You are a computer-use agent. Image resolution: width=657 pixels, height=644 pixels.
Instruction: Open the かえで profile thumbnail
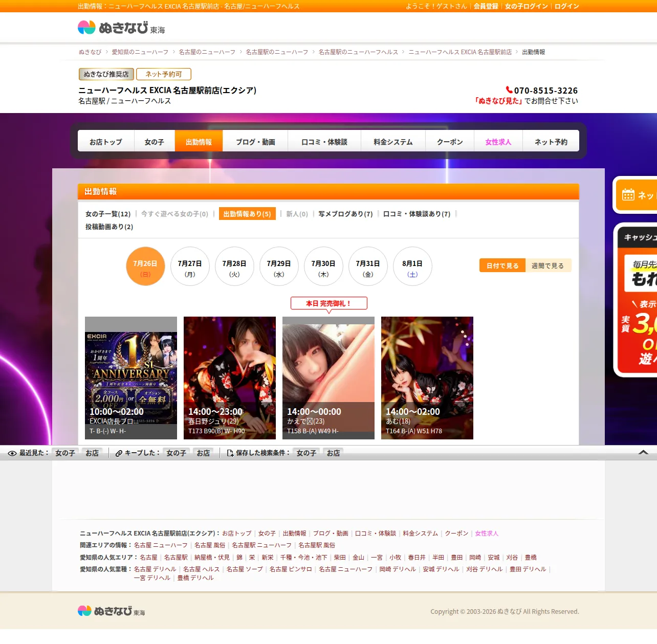(x=328, y=378)
